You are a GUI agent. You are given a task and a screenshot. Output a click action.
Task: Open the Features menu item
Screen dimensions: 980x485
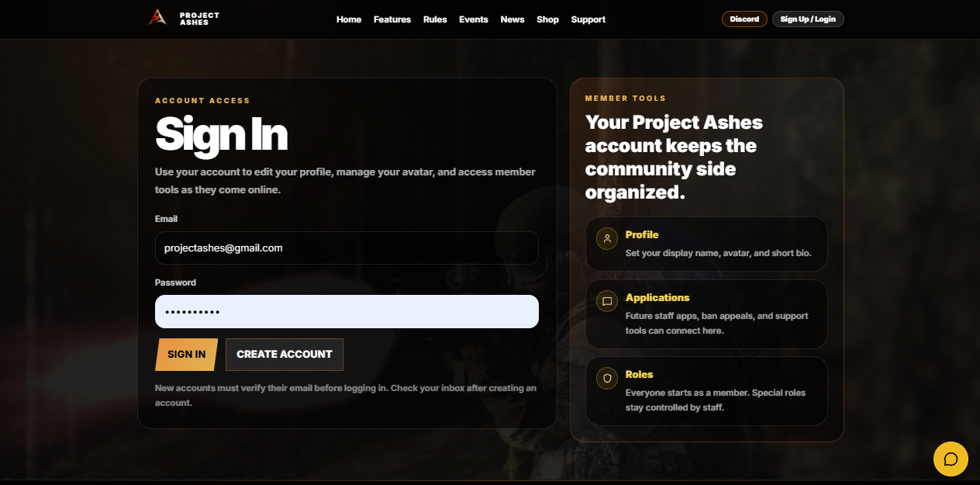pyautogui.click(x=392, y=19)
